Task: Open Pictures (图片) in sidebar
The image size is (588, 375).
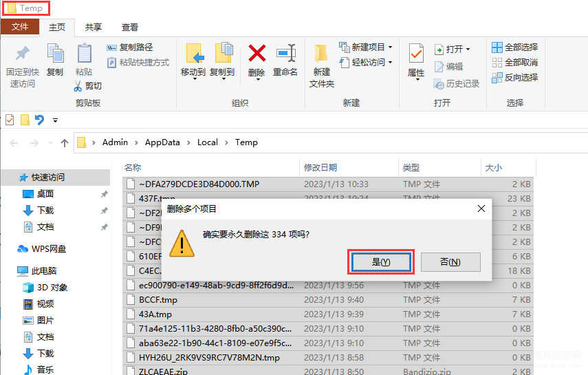Action: [x=39, y=321]
